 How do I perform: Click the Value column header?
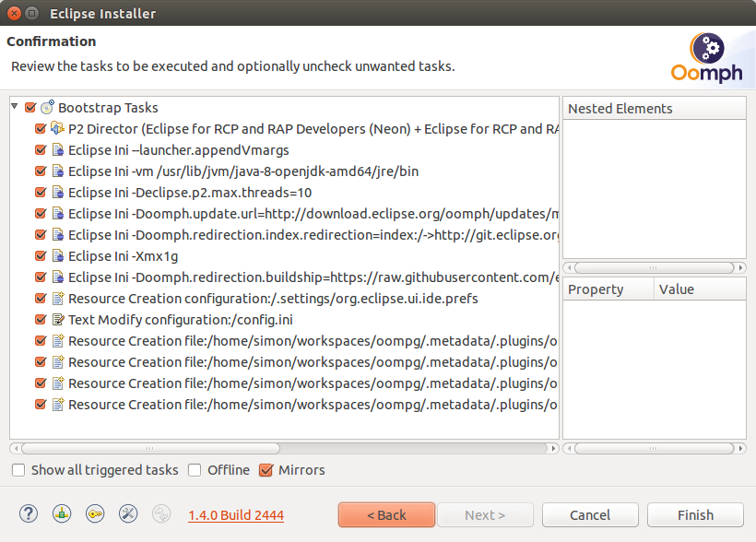tap(700, 289)
